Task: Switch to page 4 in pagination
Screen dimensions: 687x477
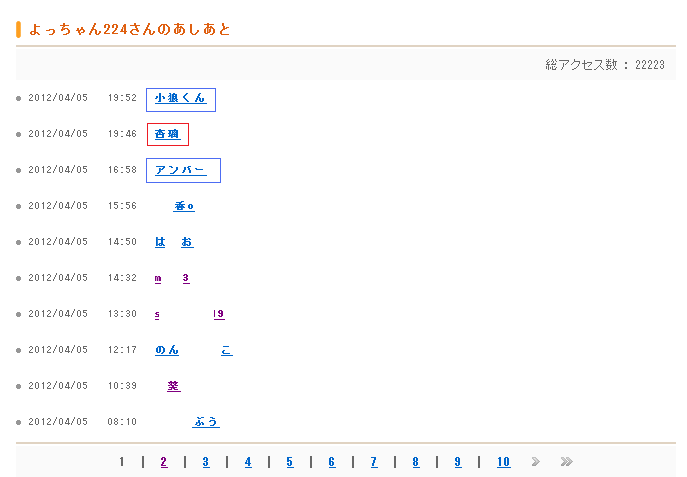Action: coord(248,462)
